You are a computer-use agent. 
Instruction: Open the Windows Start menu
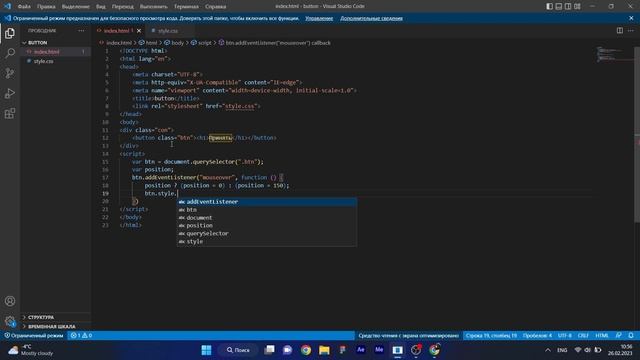click(x=207, y=350)
